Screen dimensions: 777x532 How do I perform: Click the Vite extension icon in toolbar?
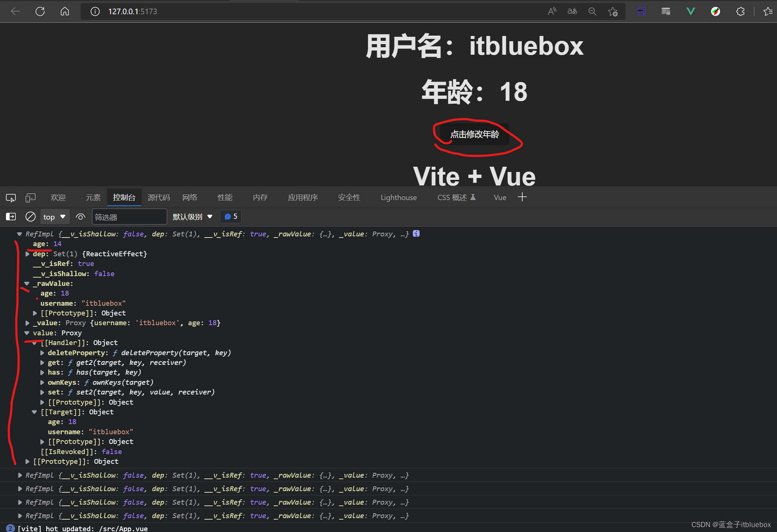[x=691, y=10]
